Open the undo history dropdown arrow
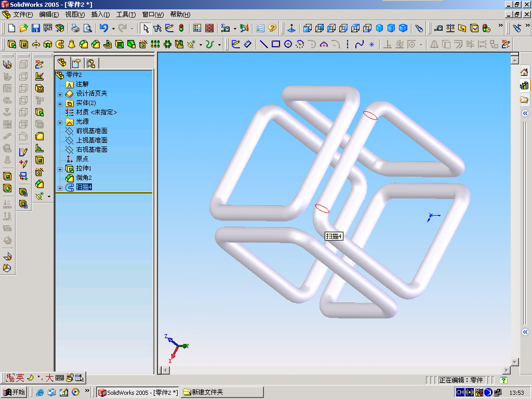Screen dimensions: 532x399 click(113, 29)
